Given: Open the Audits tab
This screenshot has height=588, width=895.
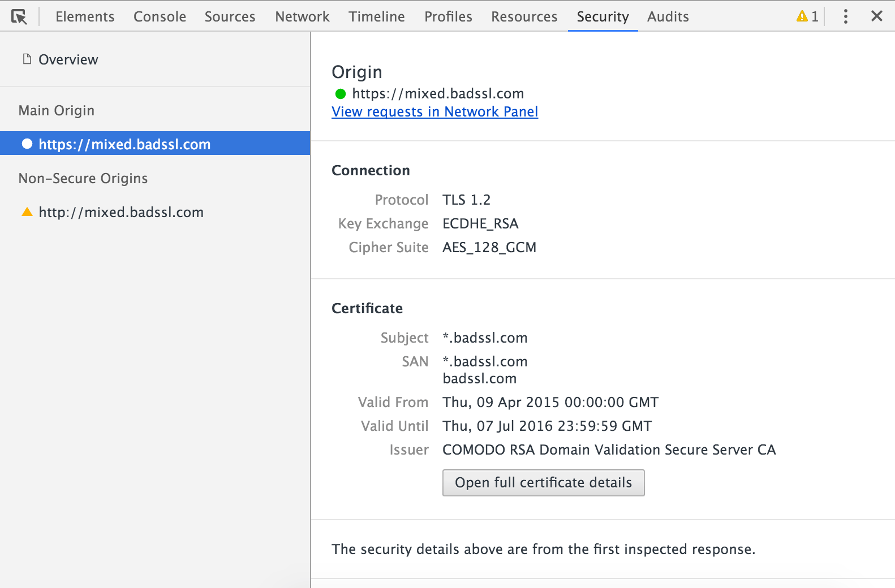Looking at the screenshot, I should pos(668,17).
